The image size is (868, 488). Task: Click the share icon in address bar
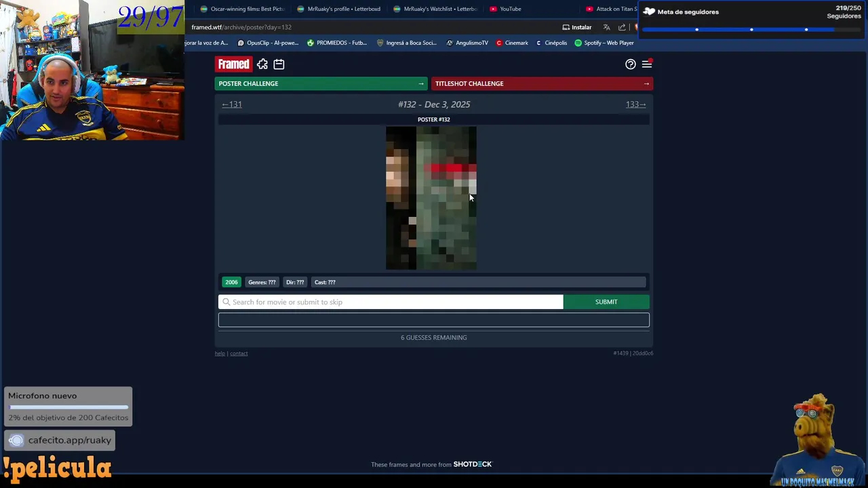point(622,27)
